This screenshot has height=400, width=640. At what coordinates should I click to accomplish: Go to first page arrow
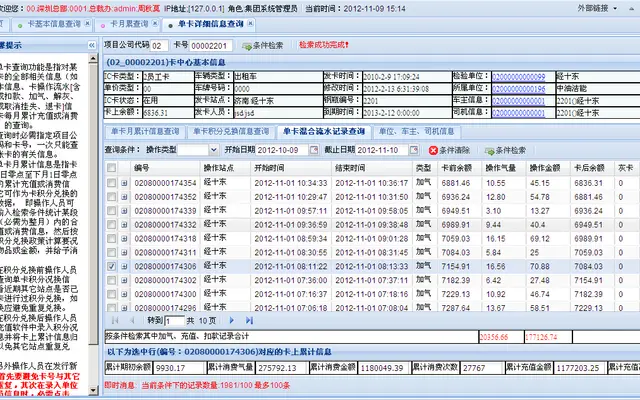[x=115, y=320]
